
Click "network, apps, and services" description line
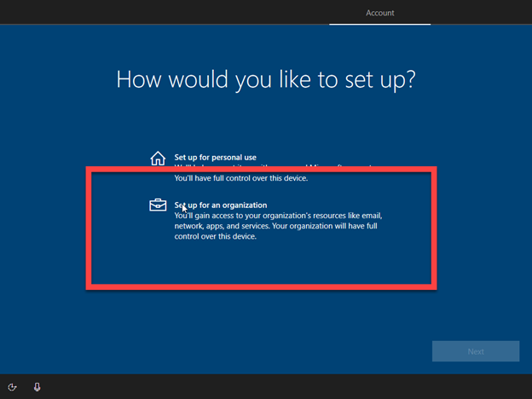(226, 226)
